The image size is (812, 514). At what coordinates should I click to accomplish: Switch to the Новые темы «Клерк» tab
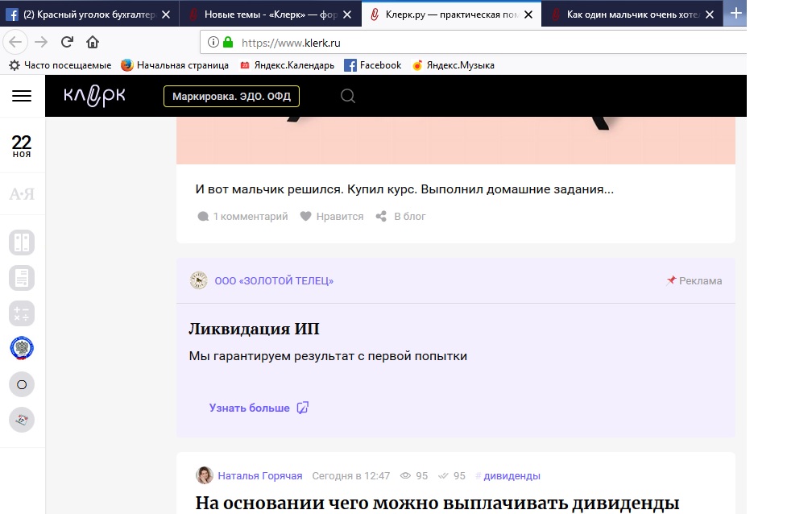(270, 14)
